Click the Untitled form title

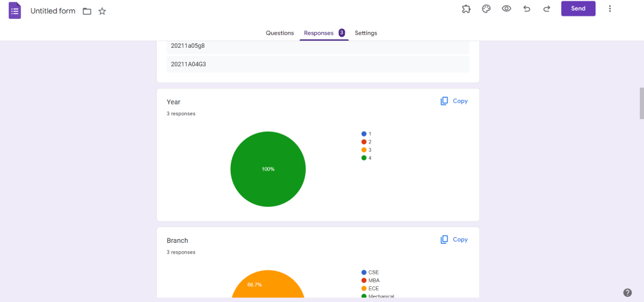click(x=53, y=11)
